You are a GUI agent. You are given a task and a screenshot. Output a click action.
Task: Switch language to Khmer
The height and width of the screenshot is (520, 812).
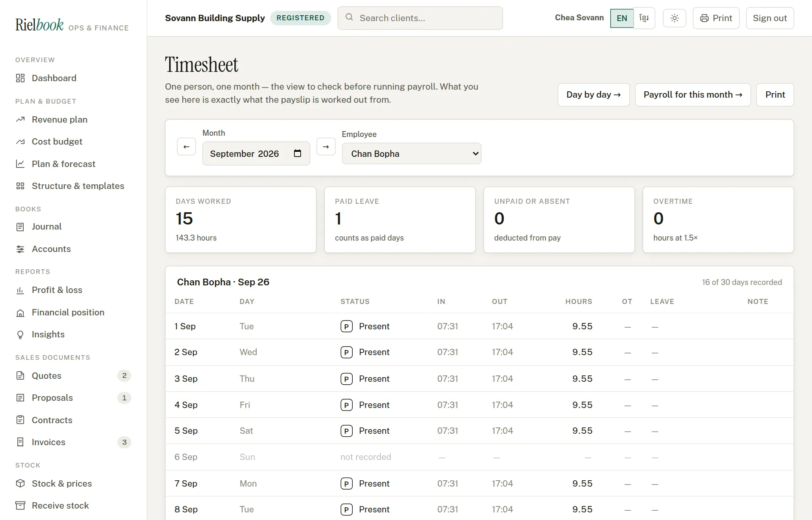coord(644,18)
